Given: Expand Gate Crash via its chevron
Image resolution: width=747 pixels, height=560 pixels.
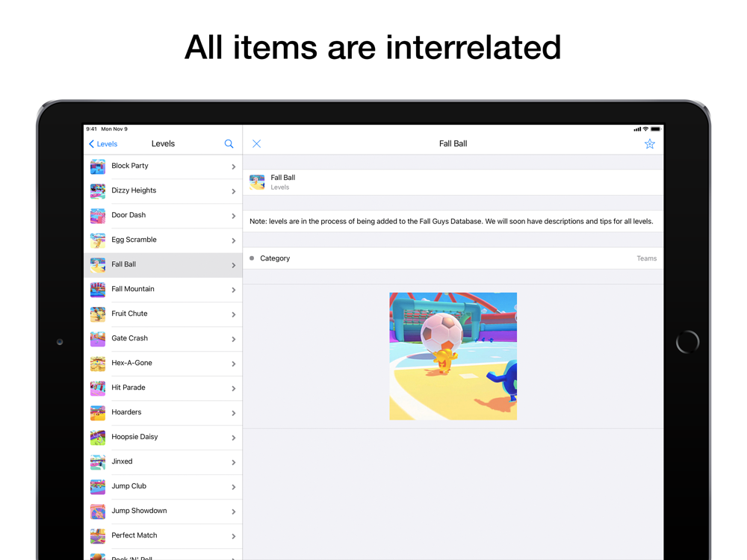Looking at the screenshot, I should point(233,339).
